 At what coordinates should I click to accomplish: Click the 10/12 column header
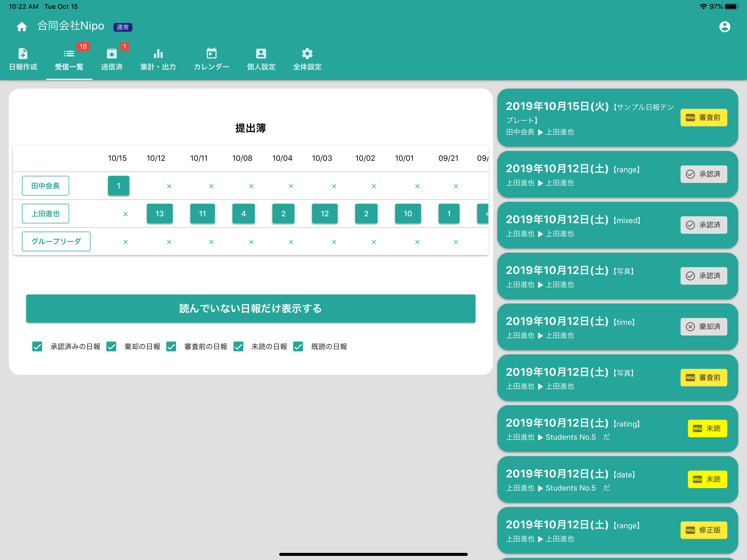(156, 158)
